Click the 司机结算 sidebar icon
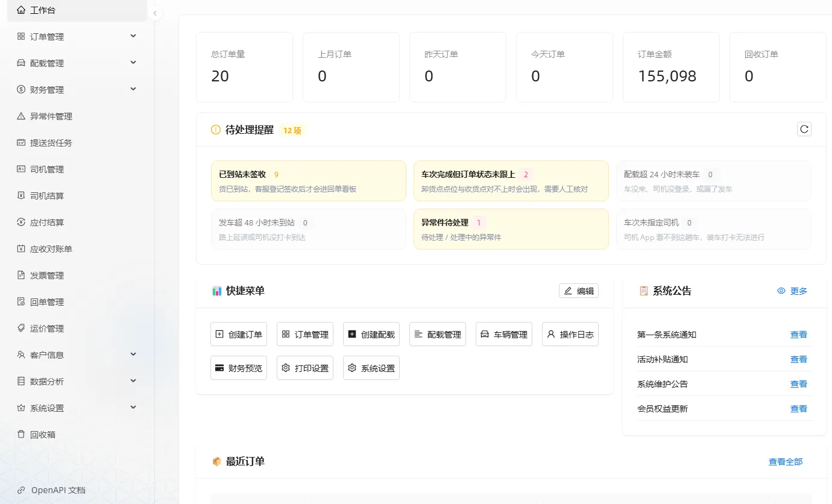 [21, 195]
